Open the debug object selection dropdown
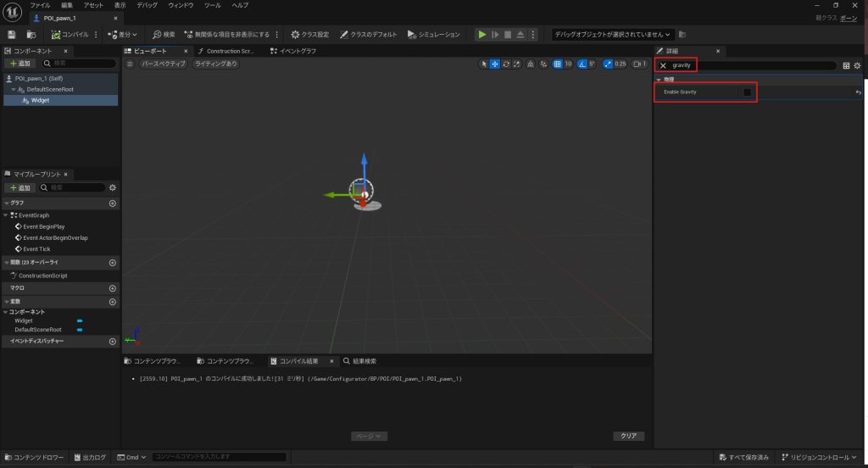The image size is (868, 468). (x=612, y=35)
